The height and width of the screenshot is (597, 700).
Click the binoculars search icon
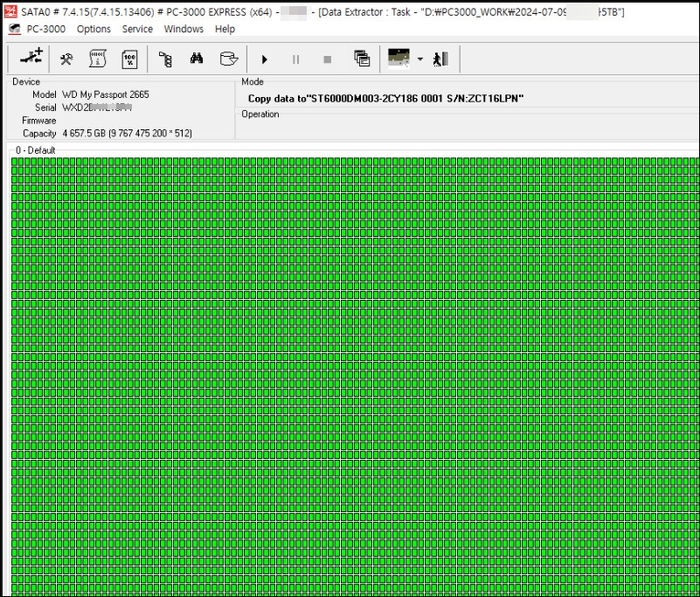pyautogui.click(x=197, y=58)
